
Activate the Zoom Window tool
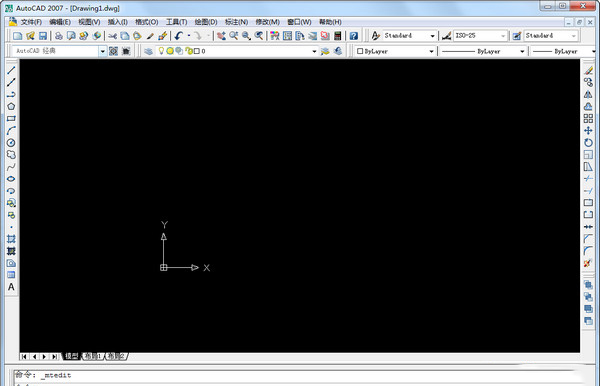click(246, 36)
